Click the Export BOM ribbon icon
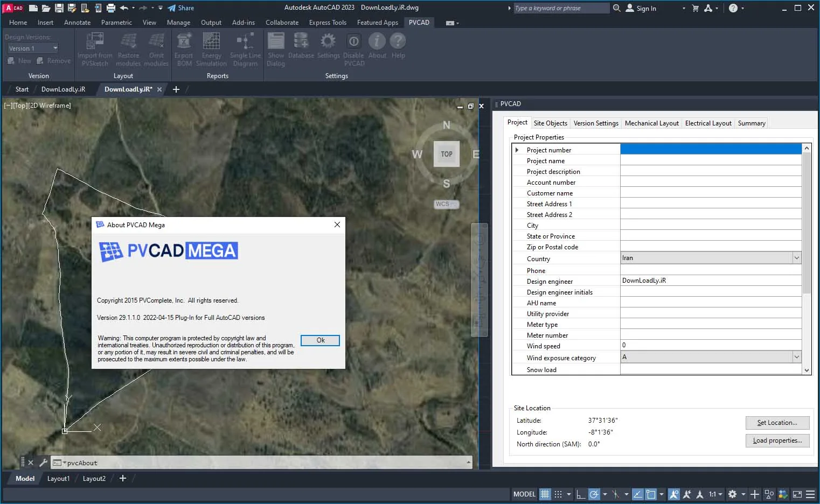The width and height of the screenshot is (820, 504). coord(184,49)
